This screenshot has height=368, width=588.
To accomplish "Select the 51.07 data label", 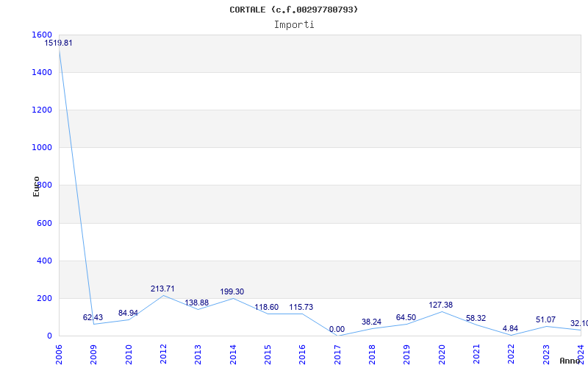I will click(x=545, y=320).
